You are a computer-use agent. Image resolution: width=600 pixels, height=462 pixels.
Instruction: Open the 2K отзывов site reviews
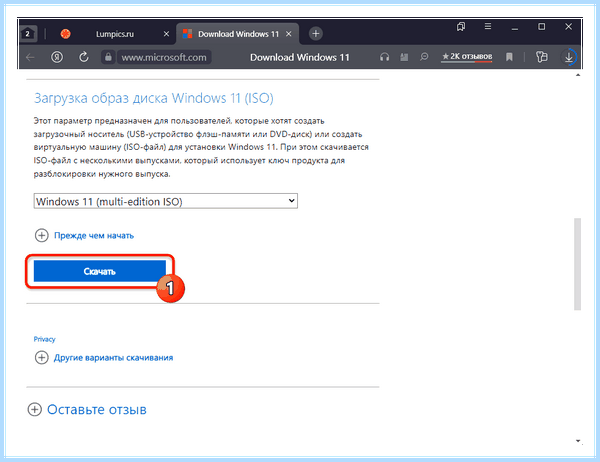pos(467,57)
